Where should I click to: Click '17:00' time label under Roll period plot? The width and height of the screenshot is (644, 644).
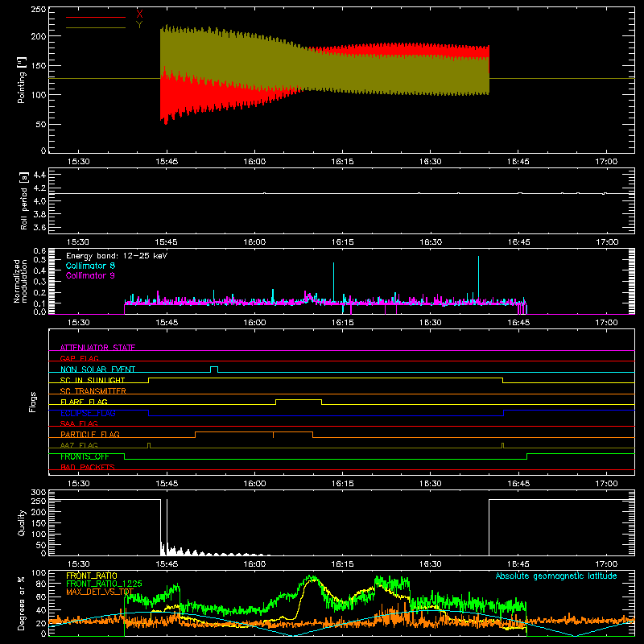607,242
